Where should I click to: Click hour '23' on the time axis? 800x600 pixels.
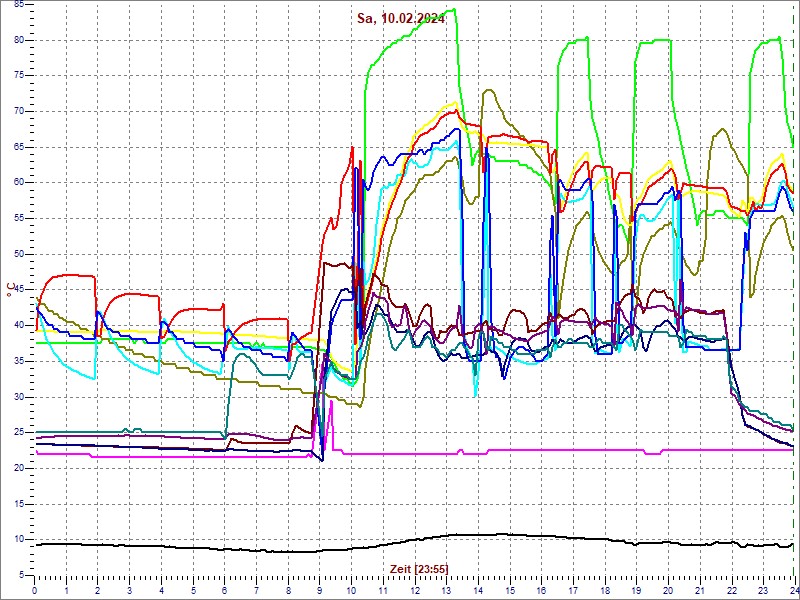(x=763, y=590)
